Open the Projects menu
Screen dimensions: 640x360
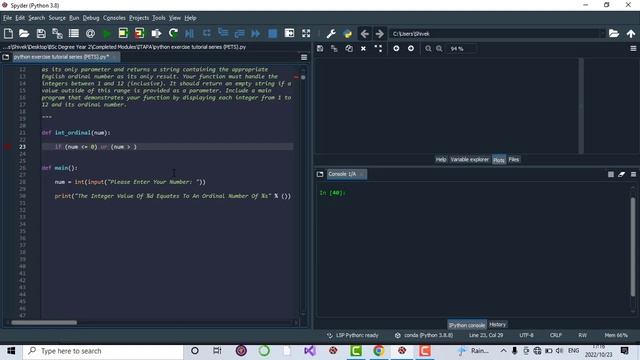(x=139, y=18)
